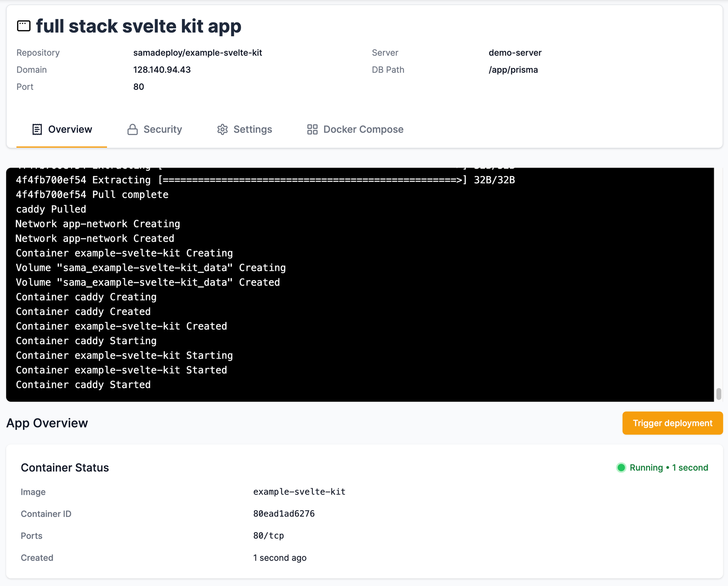Click the Docker Compose grid icon

(x=312, y=129)
